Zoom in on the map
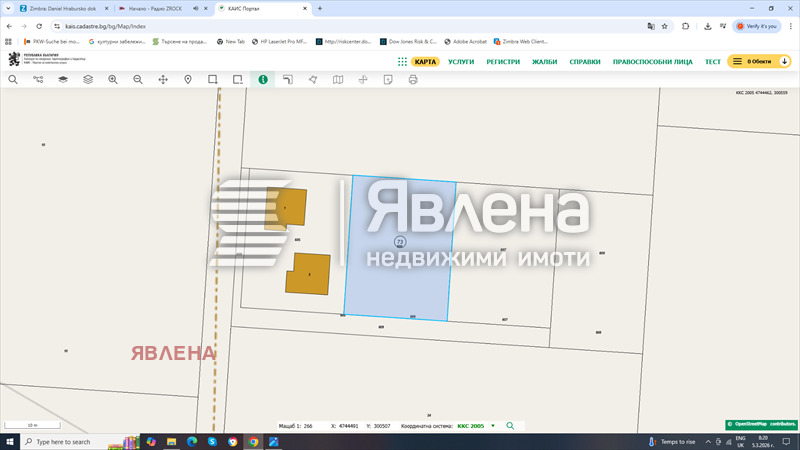 (x=113, y=79)
